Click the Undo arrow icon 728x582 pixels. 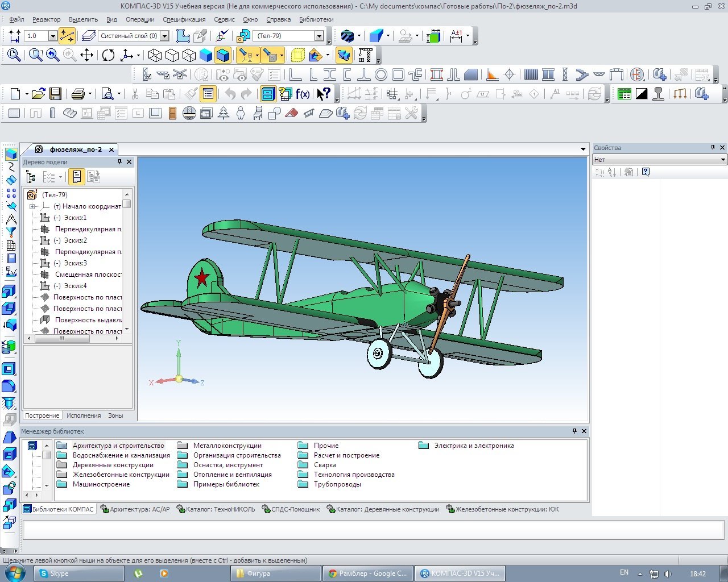[230, 94]
